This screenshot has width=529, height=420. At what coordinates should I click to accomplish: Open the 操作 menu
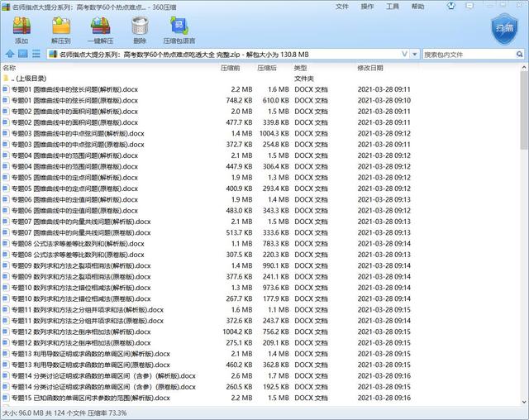pos(367,7)
